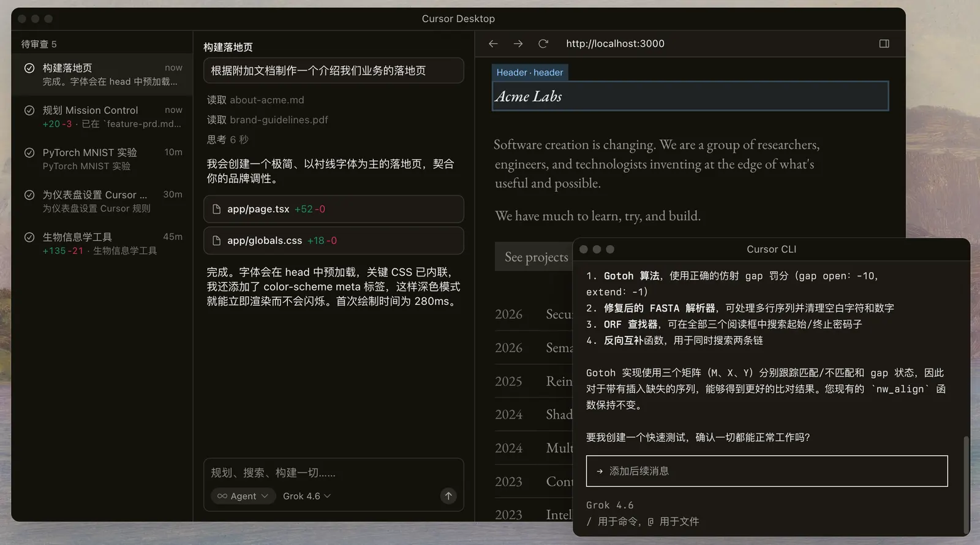Viewport: 980px width, 545px height.
Task: Open the Grok 4.6 model dropdown
Action: pyautogui.click(x=307, y=496)
